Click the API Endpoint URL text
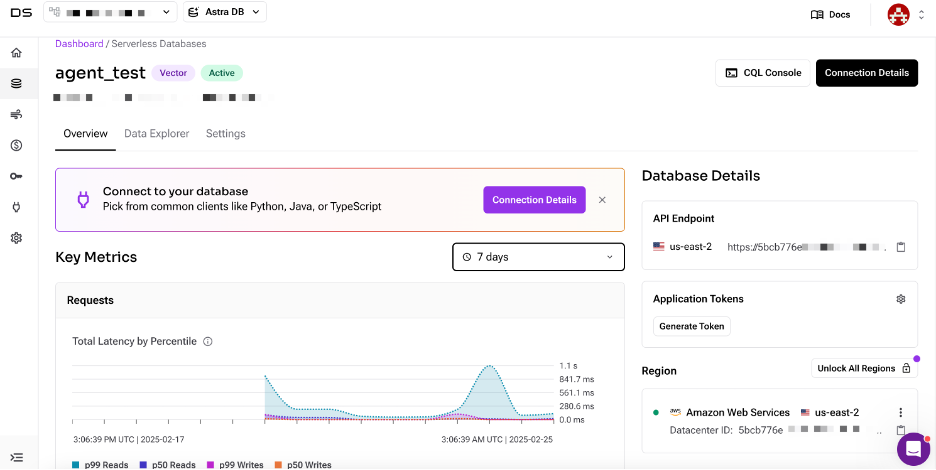The height and width of the screenshot is (470, 936). pyautogui.click(x=806, y=247)
